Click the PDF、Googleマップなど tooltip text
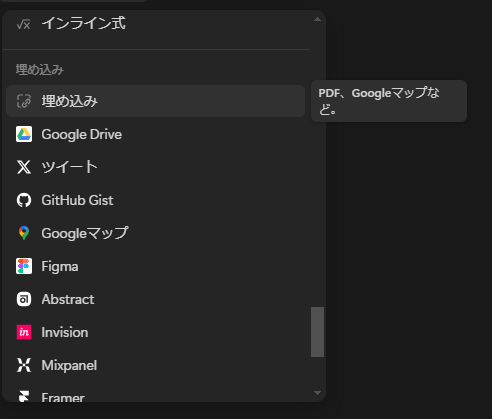The height and width of the screenshot is (419, 492). 379,101
